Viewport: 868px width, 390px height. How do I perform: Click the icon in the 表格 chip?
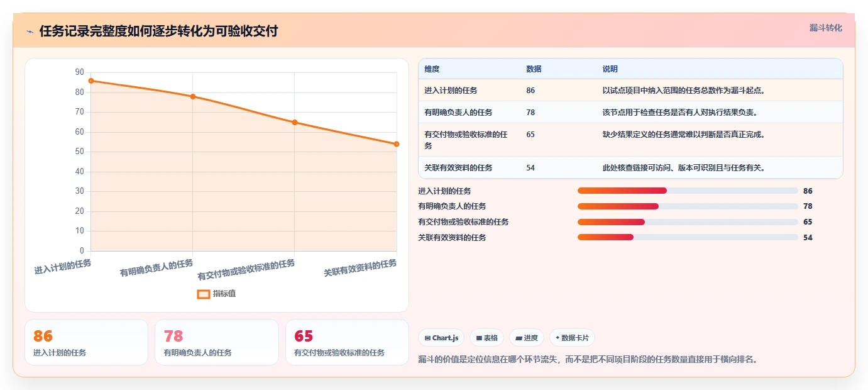tap(479, 338)
